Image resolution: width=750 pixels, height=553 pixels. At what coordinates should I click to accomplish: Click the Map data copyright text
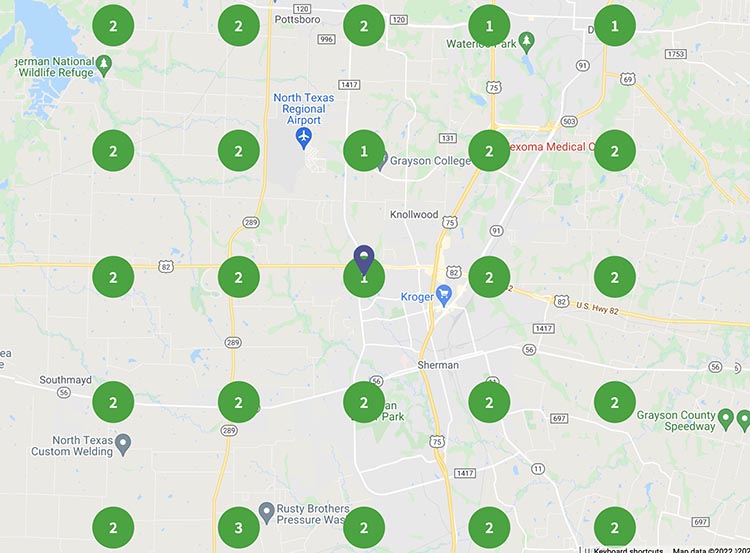711,550
